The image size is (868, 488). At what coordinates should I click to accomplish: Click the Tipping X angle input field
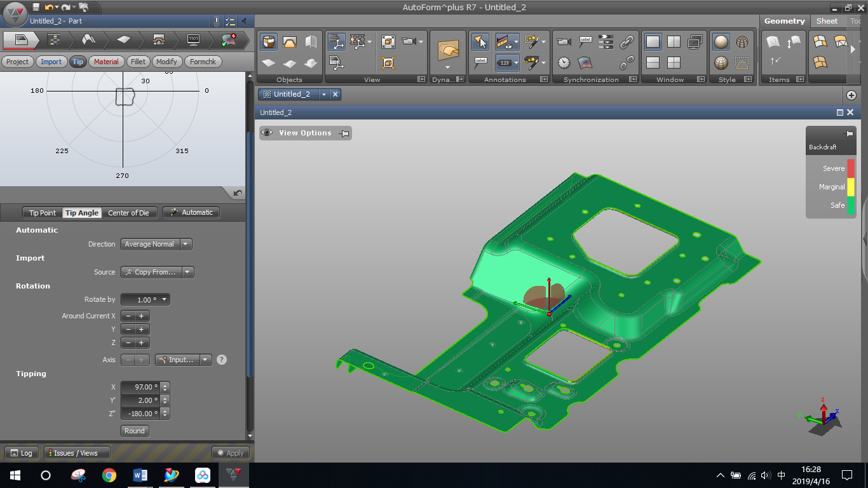pos(140,387)
